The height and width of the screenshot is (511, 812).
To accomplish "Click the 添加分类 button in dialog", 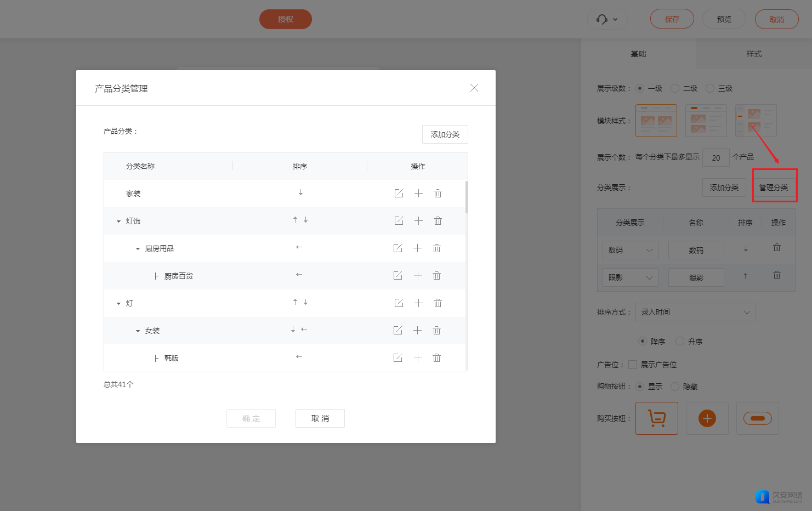I will 445,134.
